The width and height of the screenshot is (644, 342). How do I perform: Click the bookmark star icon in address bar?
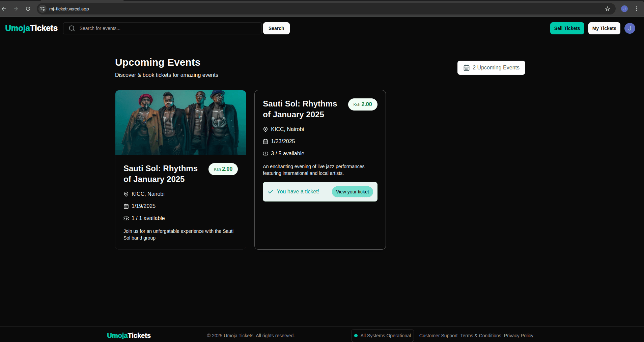607,9
